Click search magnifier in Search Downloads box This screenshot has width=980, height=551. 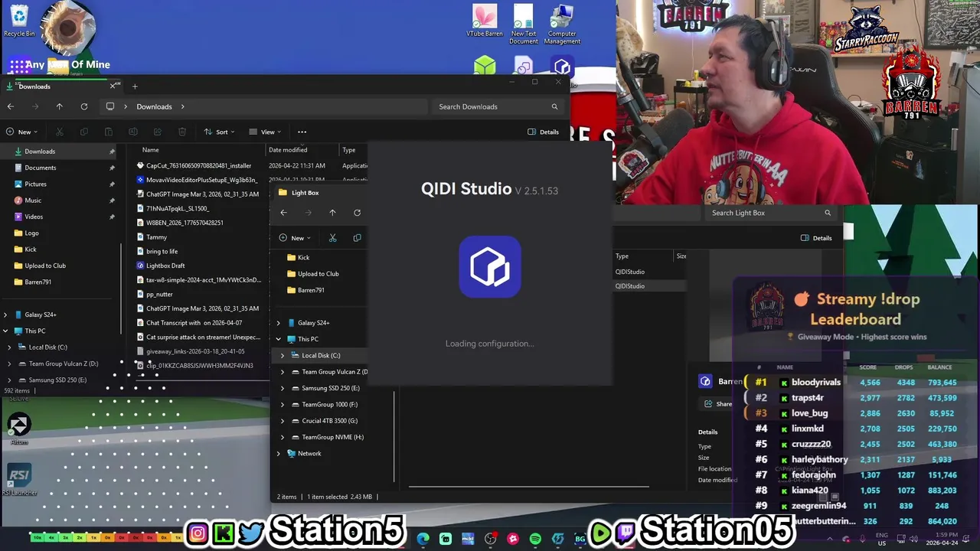pyautogui.click(x=554, y=106)
